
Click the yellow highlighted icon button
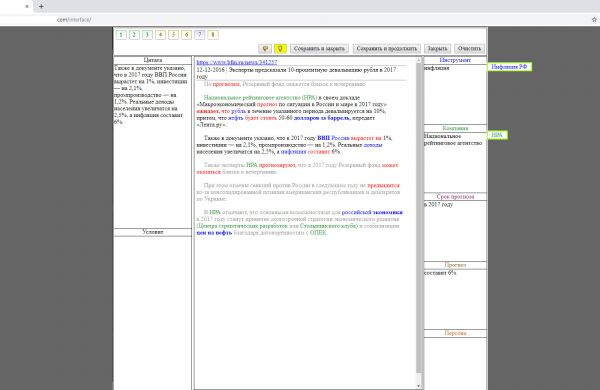tap(280, 49)
